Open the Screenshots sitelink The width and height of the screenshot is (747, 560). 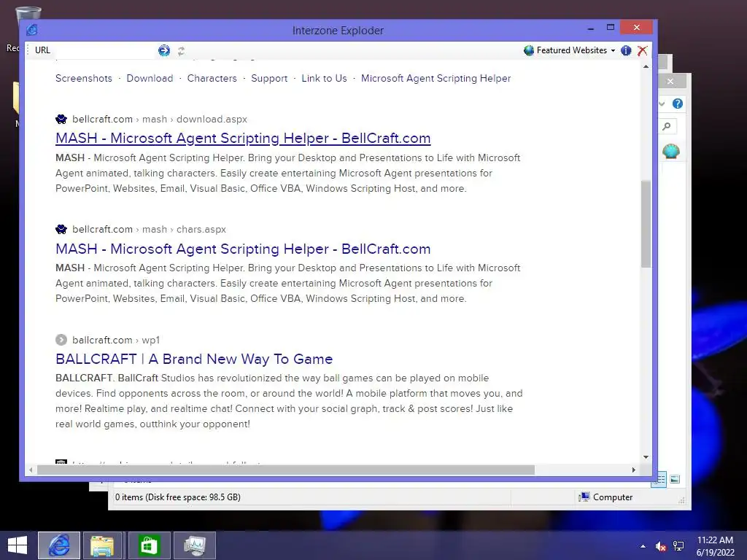point(84,78)
